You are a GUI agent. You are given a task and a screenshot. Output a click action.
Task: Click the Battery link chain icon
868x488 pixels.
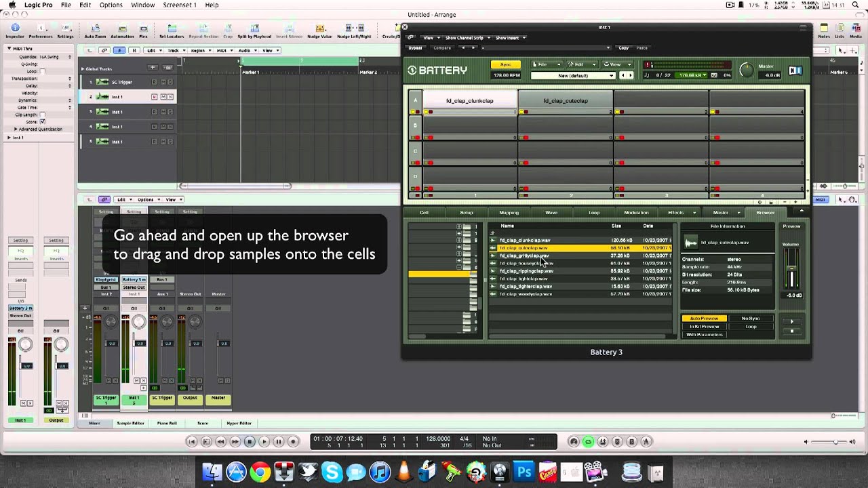pos(411,38)
